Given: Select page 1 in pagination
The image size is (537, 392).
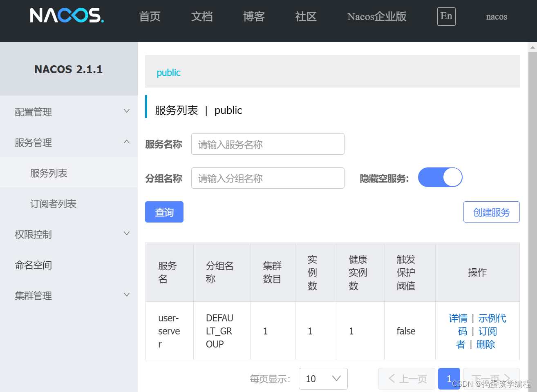Looking at the screenshot, I should [x=449, y=379].
